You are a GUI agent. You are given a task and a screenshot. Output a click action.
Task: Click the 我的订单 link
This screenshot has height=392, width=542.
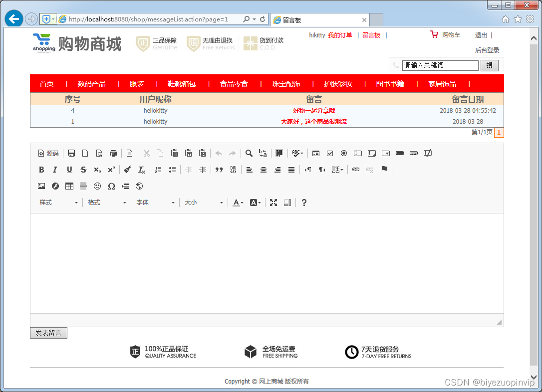(340, 35)
